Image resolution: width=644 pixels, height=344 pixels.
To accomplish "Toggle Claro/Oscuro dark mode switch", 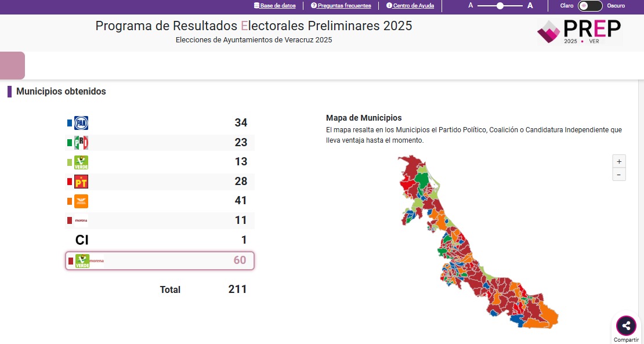I will point(590,6).
